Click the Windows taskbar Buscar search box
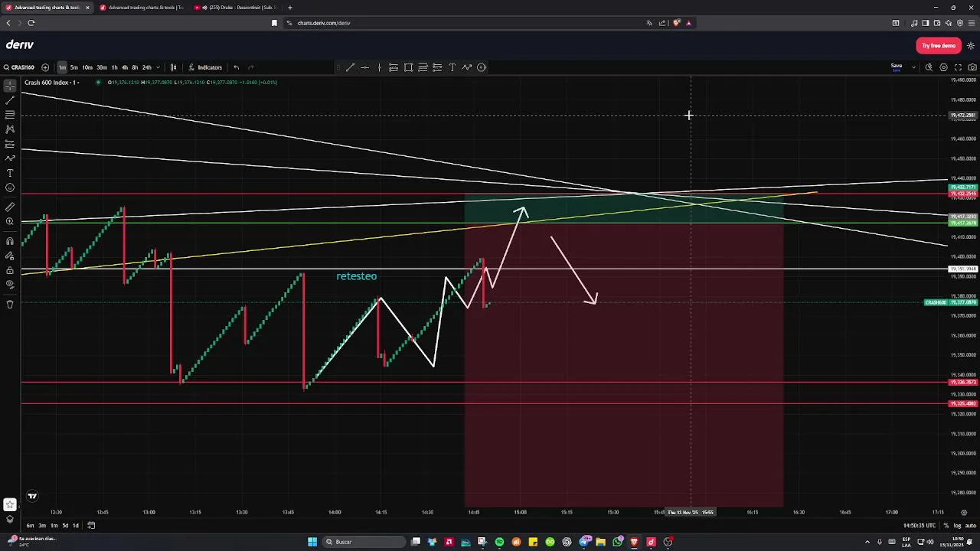Viewport: 980px width, 551px height. click(x=363, y=542)
